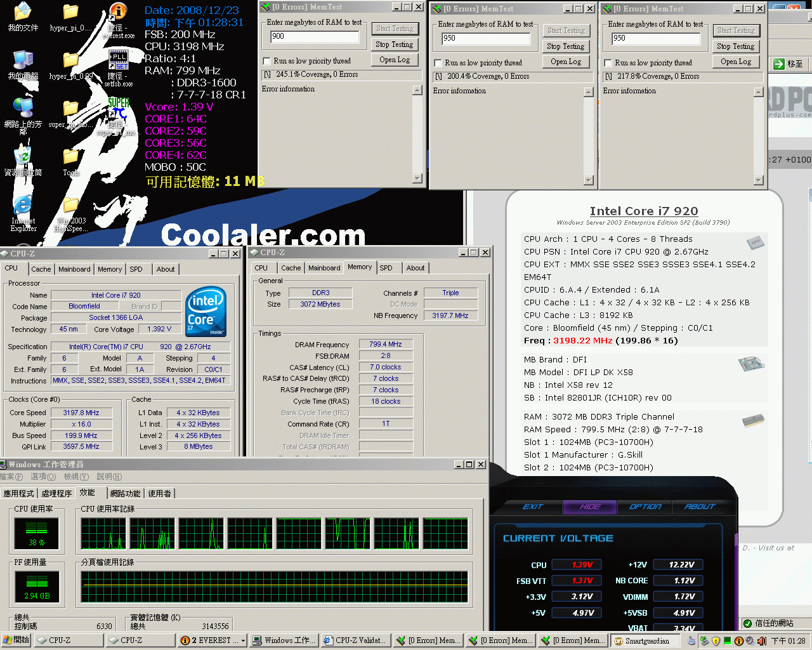Screen dimensions: 812x650
Task: Select the 網路上的芳鄰 network icon
Action: click(x=23, y=116)
